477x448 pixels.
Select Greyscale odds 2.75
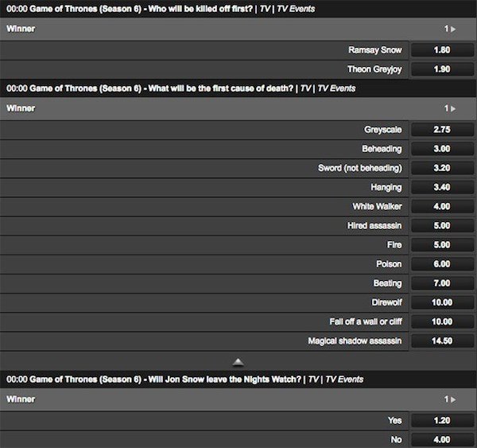(442, 130)
